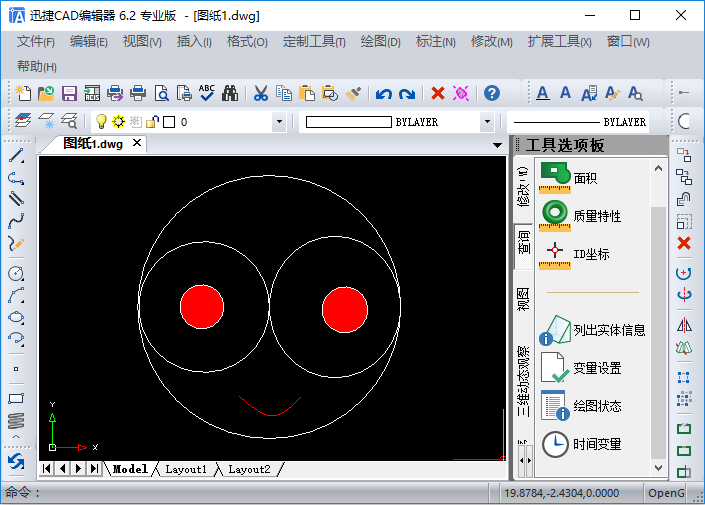Click the 命令 command line input
The width and height of the screenshot is (705, 505).
click(245, 493)
